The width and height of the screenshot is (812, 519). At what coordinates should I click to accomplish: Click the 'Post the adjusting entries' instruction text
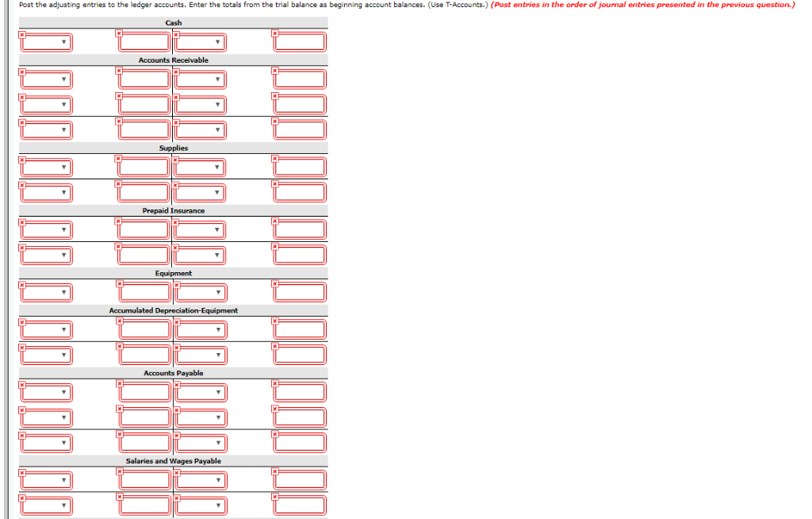click(x=254, y=5)
